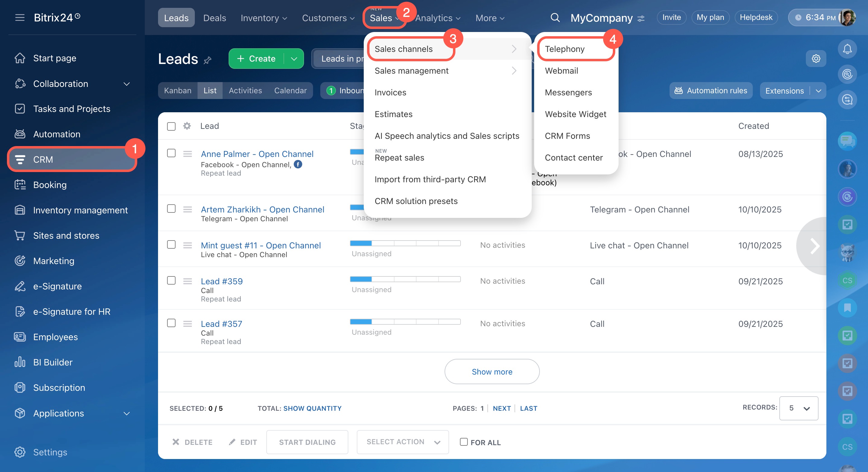
Task: Click the Facebook icon on Anne Palmer lead
Action: (x=298, y=164)
